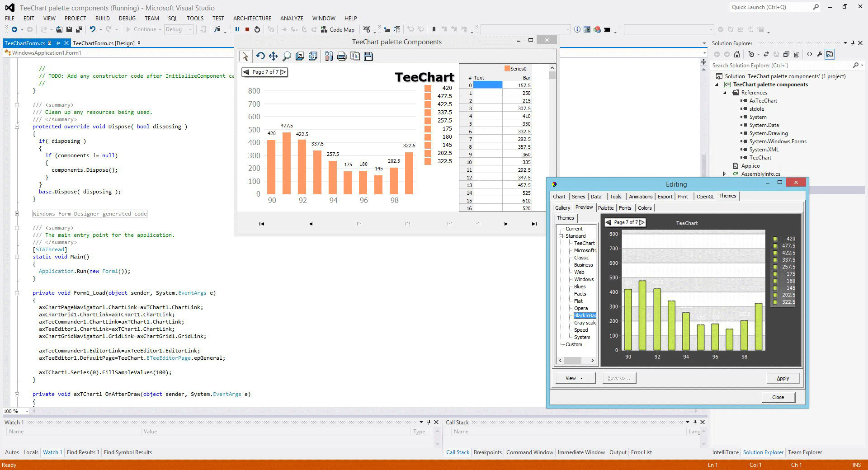Open Code Map from the debug toolbar
This screenshot has width=868, height=470.
337,29
